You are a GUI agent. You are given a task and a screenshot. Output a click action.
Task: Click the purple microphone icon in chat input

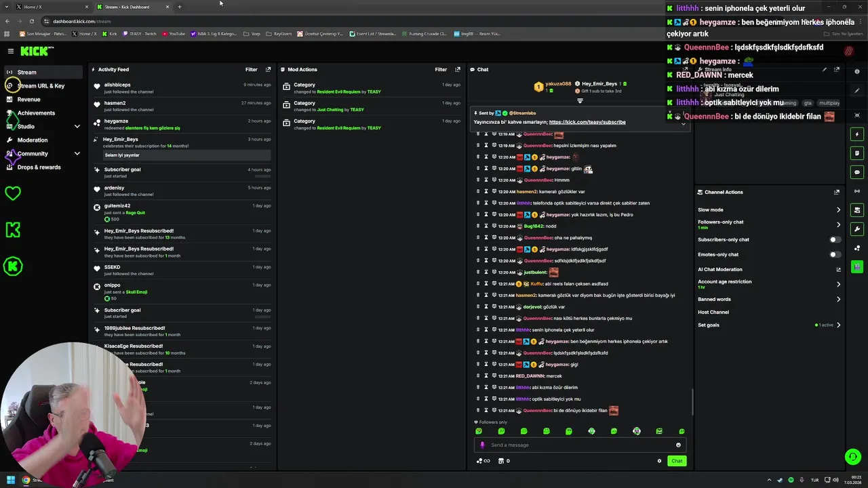click(482, 445)
